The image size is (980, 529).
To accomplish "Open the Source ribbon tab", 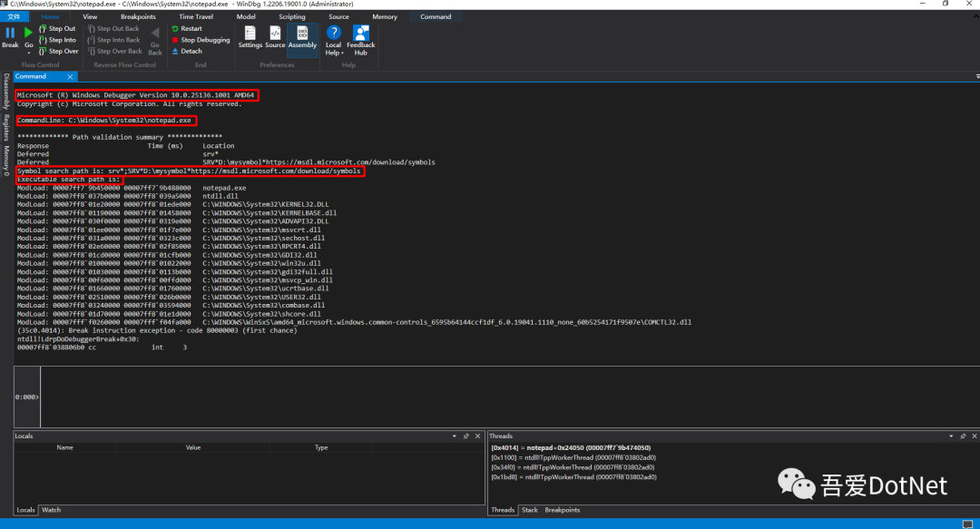I will point(338,17).
